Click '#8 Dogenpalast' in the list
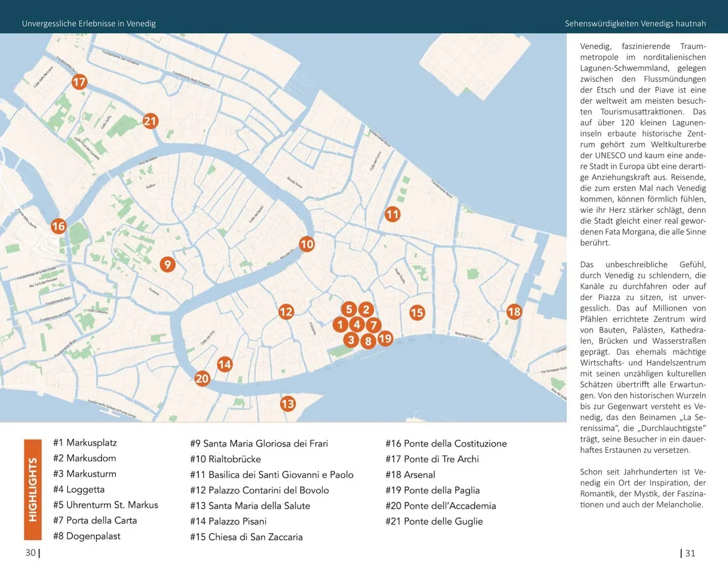Viewport: 728px width, 582px height. (87, 536)
